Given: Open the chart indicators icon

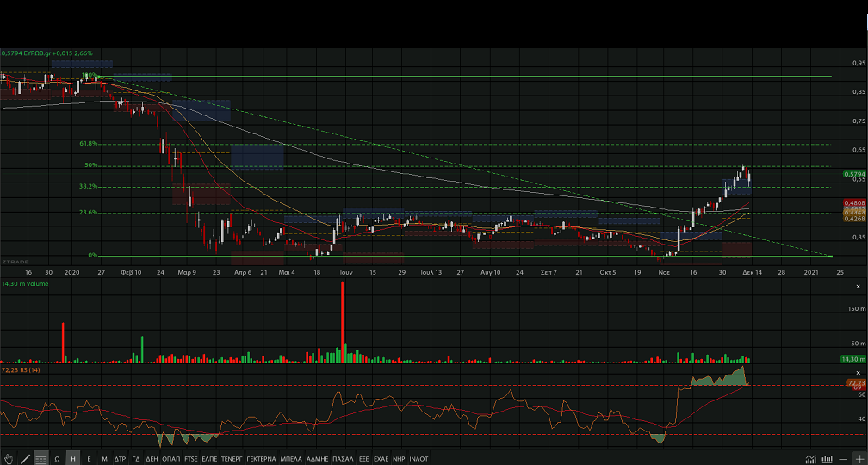Looking at the screenshot, I should point(810,459).
